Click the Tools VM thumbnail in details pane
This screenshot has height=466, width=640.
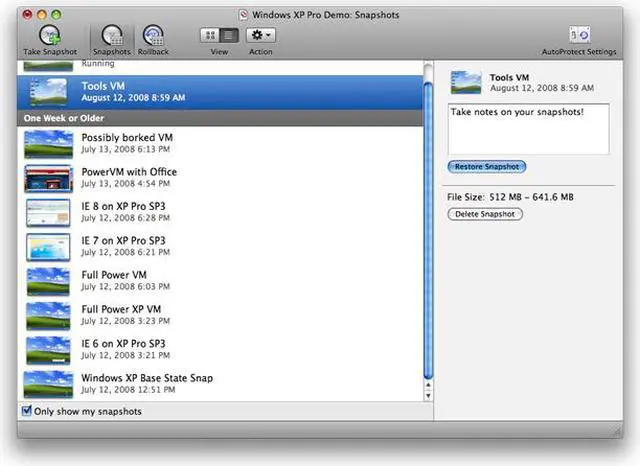(x=466, y=82)
